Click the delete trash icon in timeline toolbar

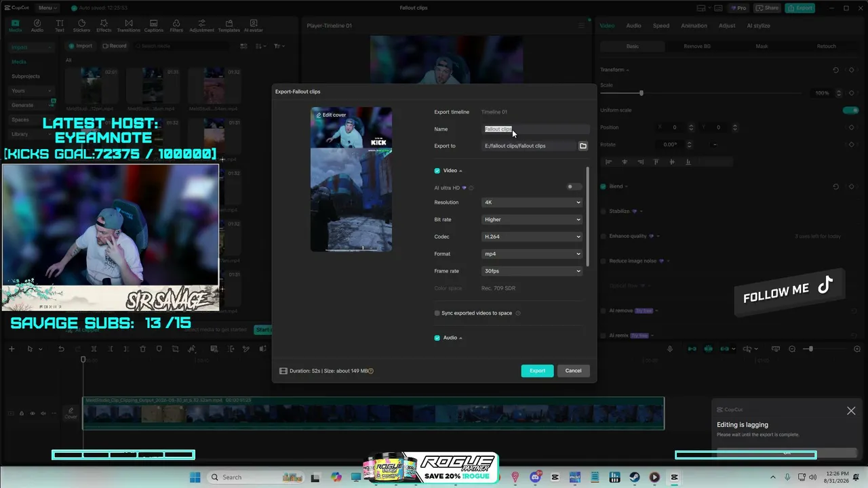tap(142, 349)
